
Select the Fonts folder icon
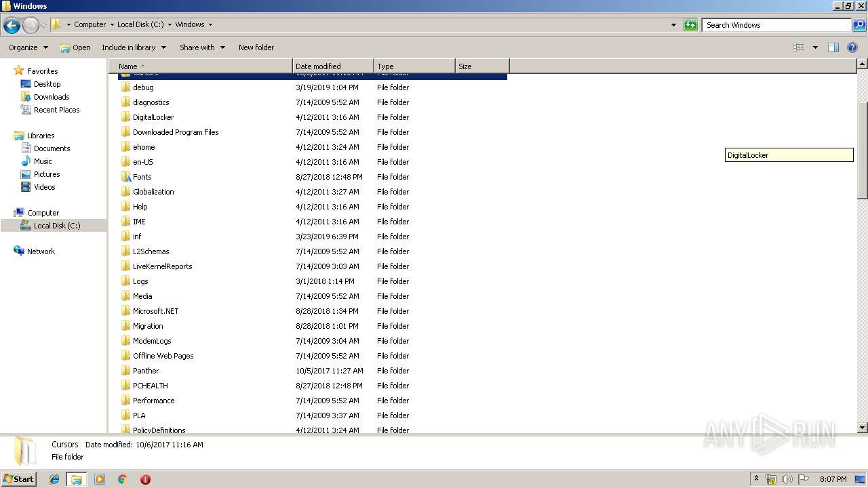(x=125, y=177)
